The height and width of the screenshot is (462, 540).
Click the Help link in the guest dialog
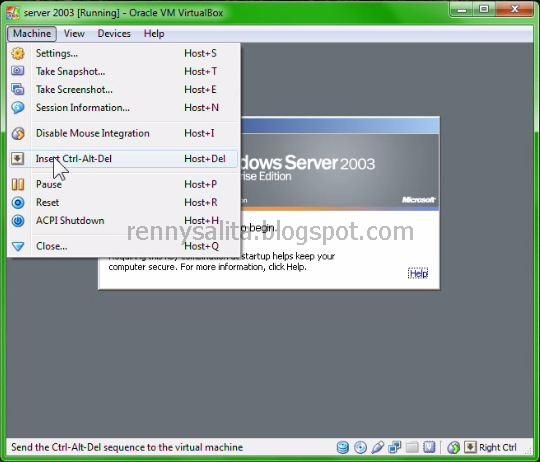tap(418, 274)
